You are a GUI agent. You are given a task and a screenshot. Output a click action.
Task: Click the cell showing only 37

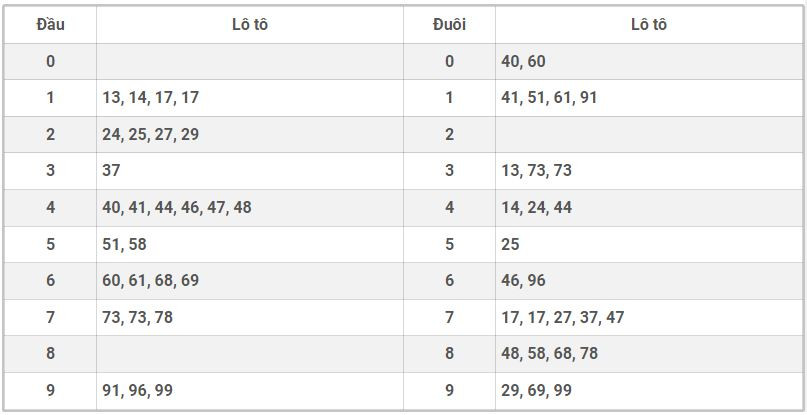111,170
